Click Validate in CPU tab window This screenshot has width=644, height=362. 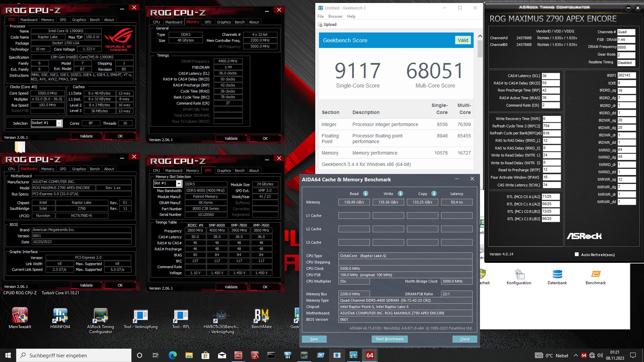86,136
